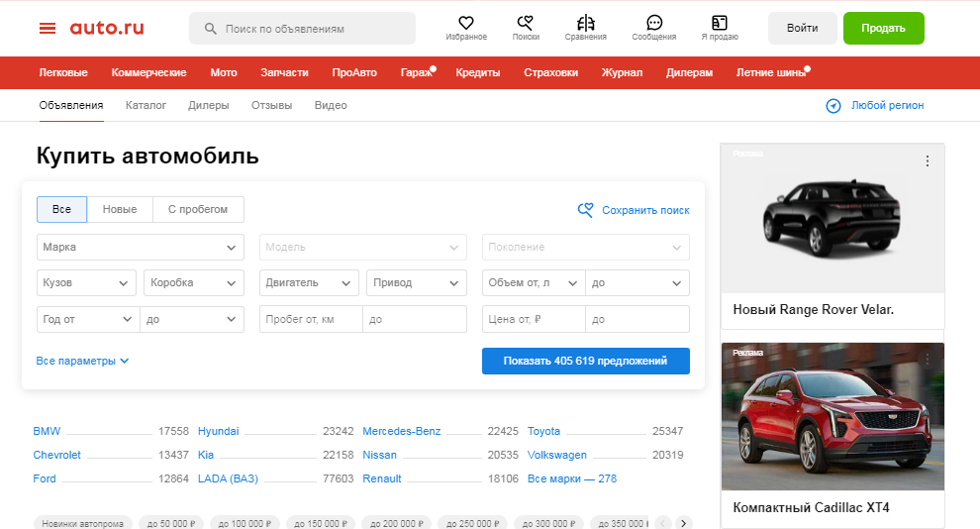Open the Мото menu item

click(224, 72)
